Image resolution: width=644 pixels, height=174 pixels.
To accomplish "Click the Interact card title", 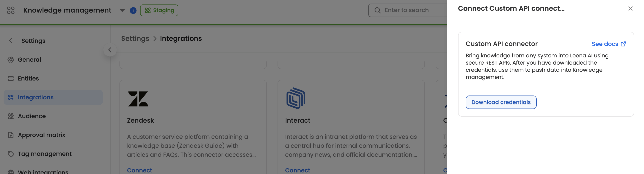I will (298, 120).
